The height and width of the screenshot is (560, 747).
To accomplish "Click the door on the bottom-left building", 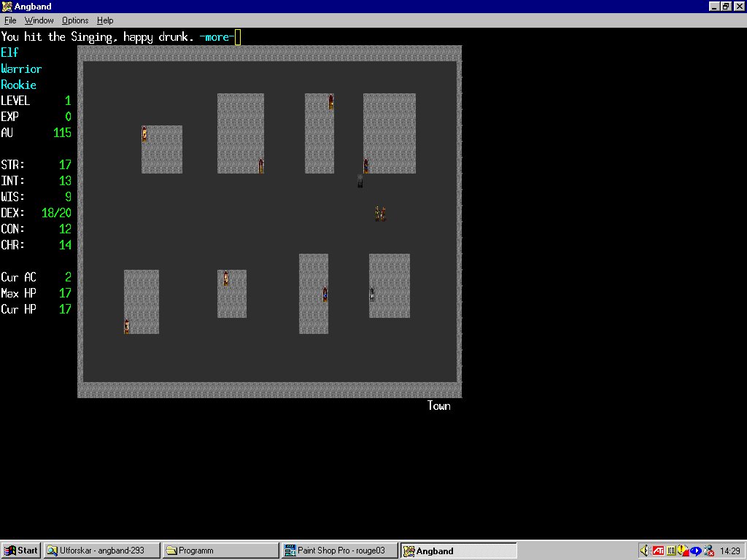I will (x=127, y=326).
